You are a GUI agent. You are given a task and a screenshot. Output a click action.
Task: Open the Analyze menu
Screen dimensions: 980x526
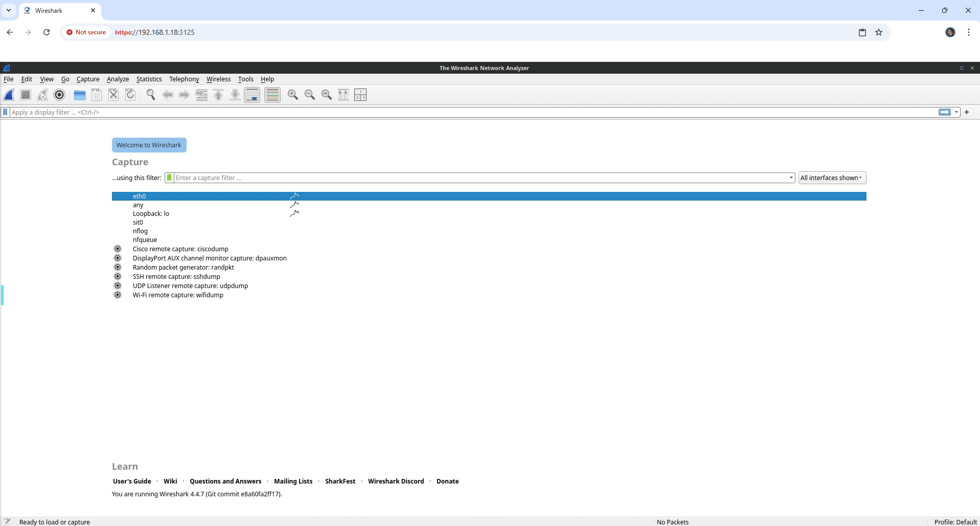(118, 79)
